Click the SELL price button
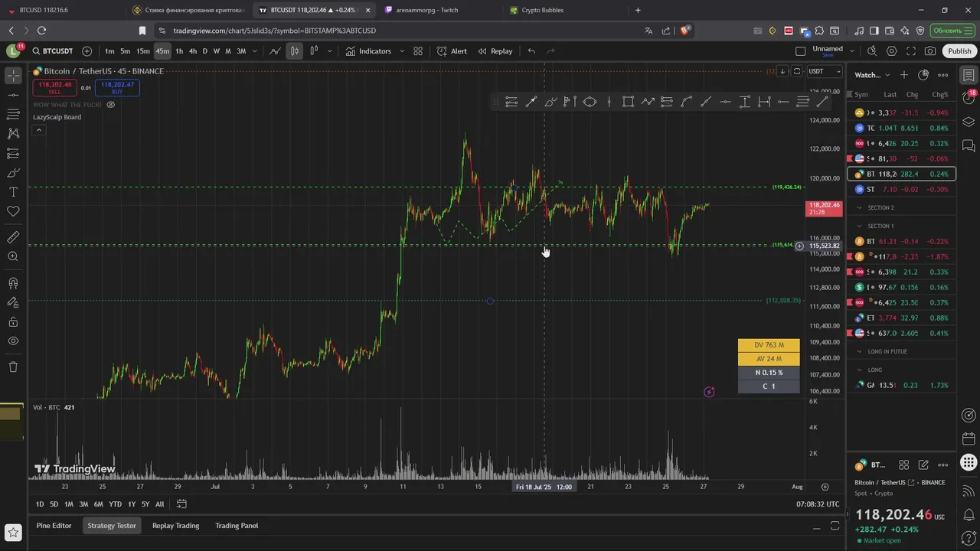Image resolution: width=980 pixels, height=551 pixels. 54,88
